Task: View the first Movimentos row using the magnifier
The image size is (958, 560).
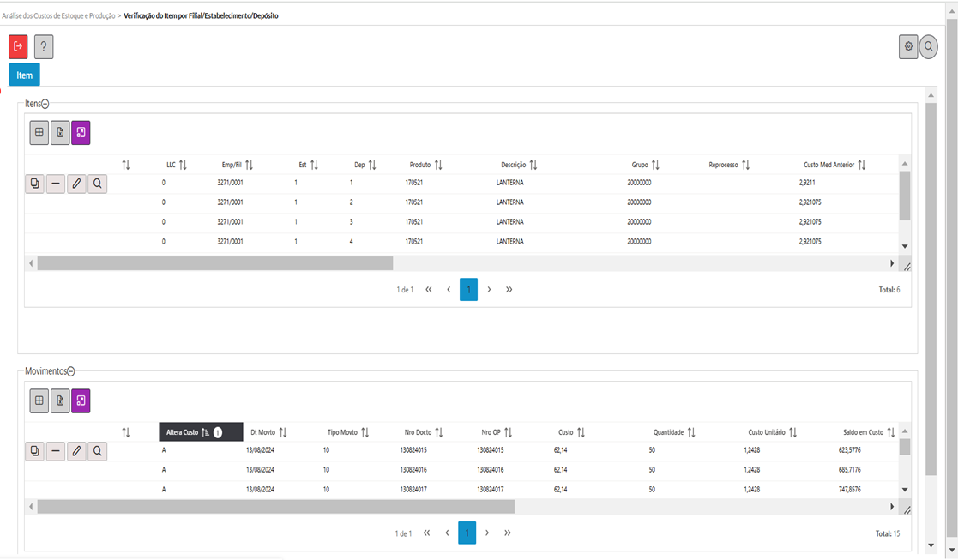Action: (x=98, y=450)
